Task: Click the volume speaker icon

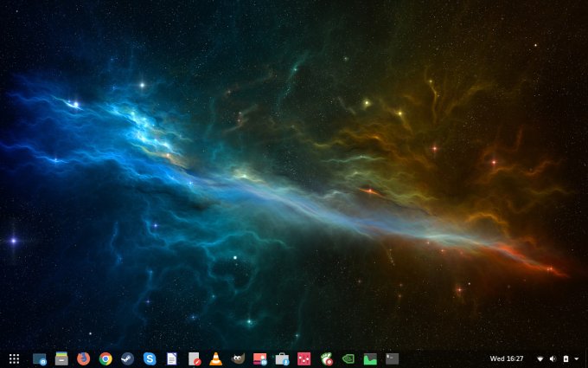Action: pos(553,358)
